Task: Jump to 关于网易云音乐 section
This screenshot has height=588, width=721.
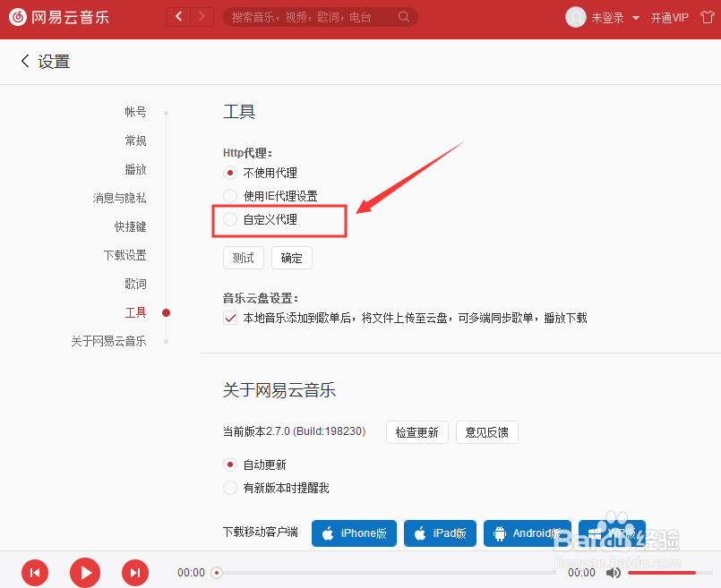Action: 109,341
